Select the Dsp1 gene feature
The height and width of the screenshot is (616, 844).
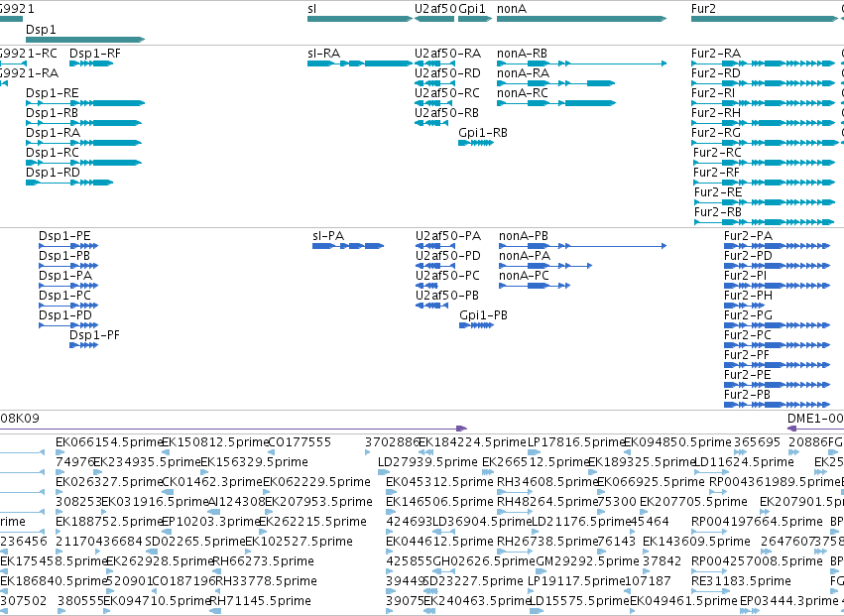coord(85,40)
